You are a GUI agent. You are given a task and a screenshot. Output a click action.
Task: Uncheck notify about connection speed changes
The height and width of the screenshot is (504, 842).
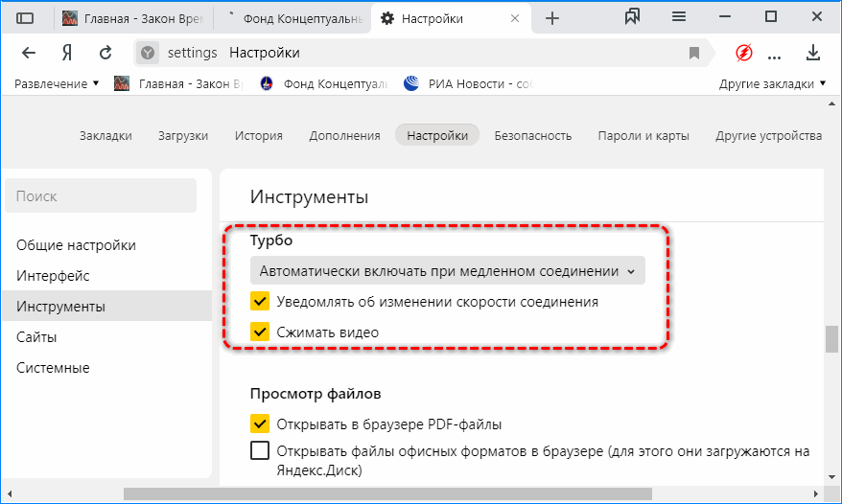point(260,302)
